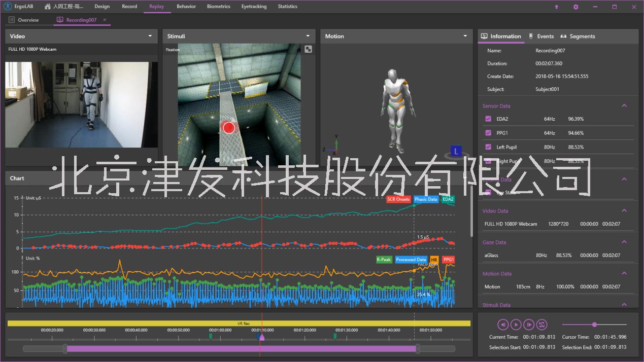Step back one frame in playback
This screenshot has width=644, height=362.
pyautogui.click(x=502, y=324)
